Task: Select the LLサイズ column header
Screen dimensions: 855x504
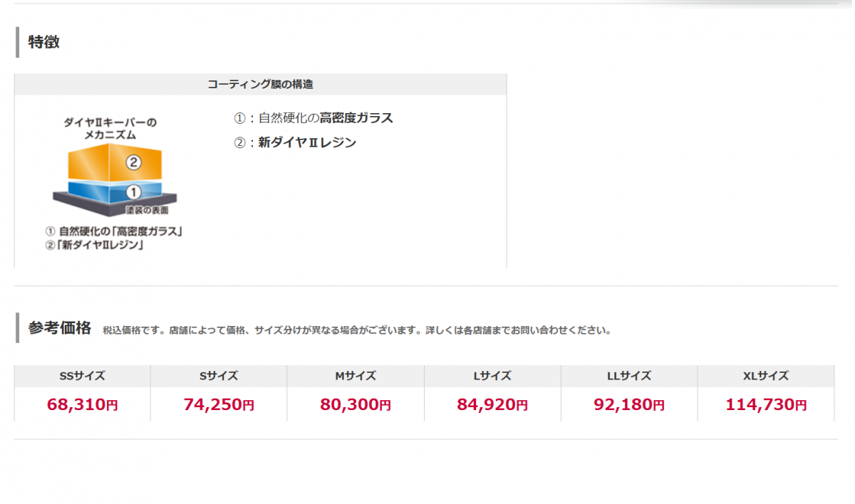Action: click(629, 376)
